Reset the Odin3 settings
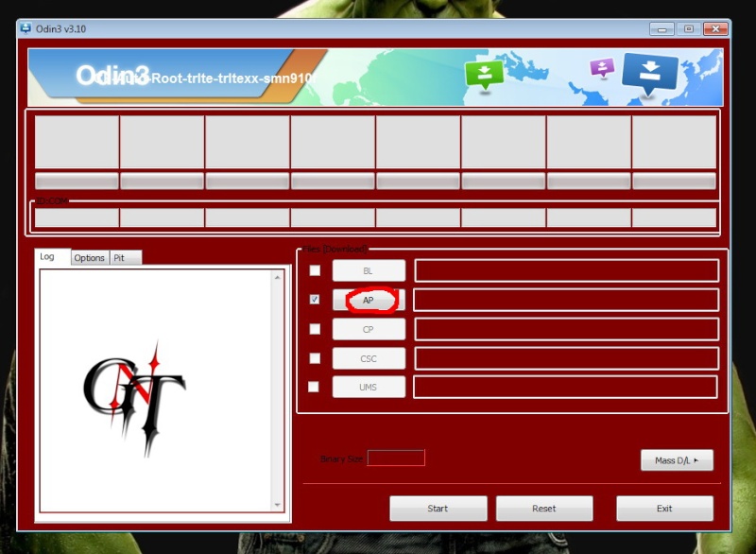 544,509
